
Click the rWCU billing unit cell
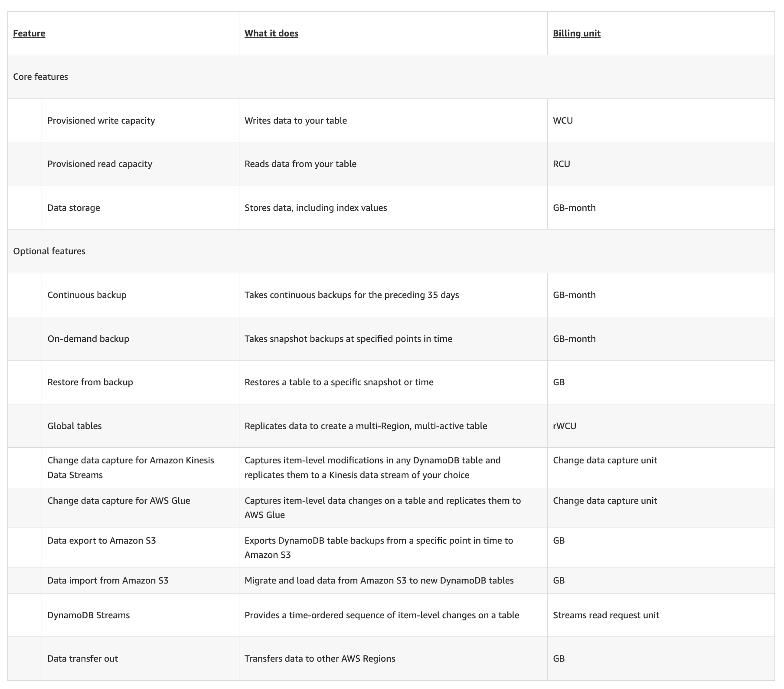[565, 426]
